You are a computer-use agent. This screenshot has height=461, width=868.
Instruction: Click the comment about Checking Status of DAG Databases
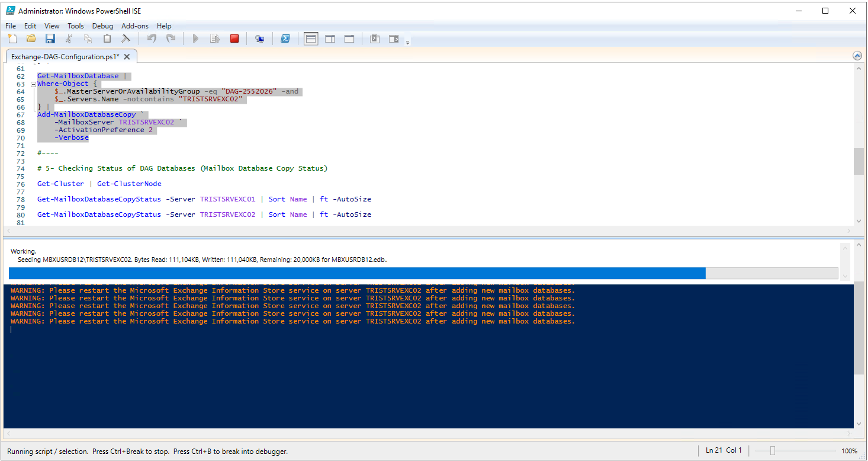pyautogui.click(x=182, y=168)
